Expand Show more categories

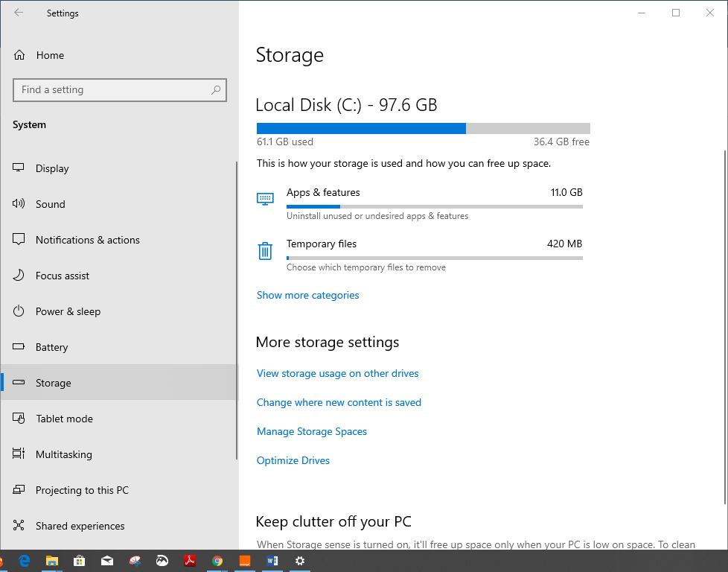(307, 296)
